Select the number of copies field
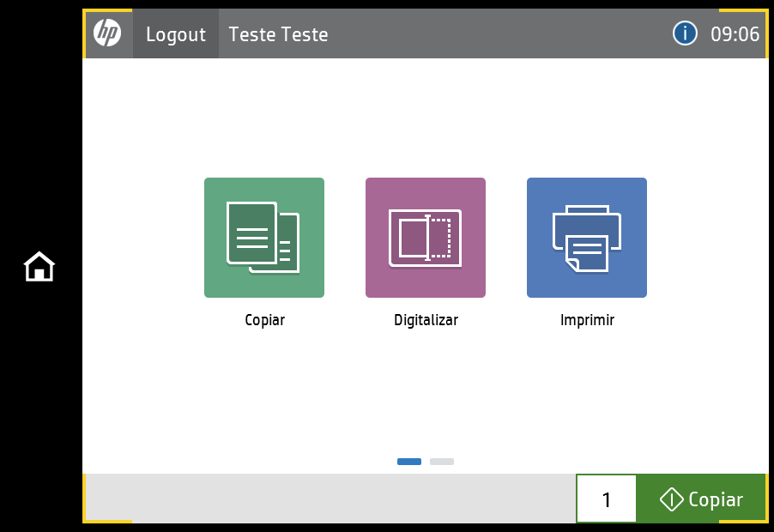The image size is (774, 532). tap(607, 499)
